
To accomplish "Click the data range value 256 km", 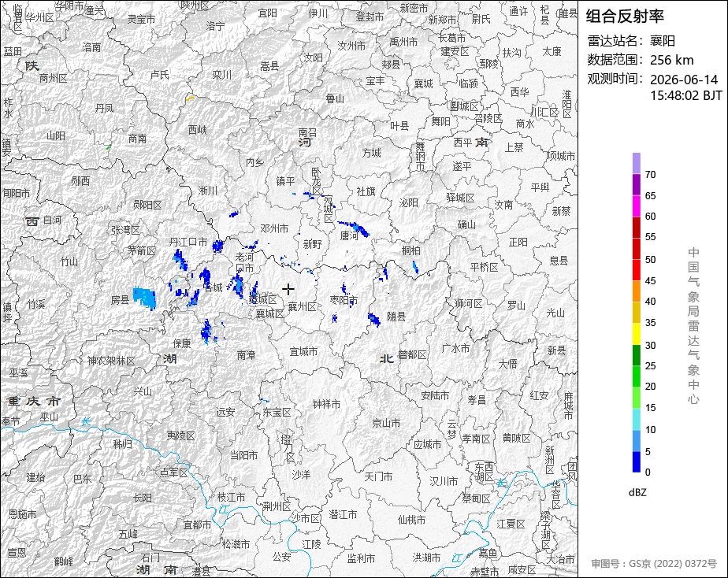I will [672, 60].
